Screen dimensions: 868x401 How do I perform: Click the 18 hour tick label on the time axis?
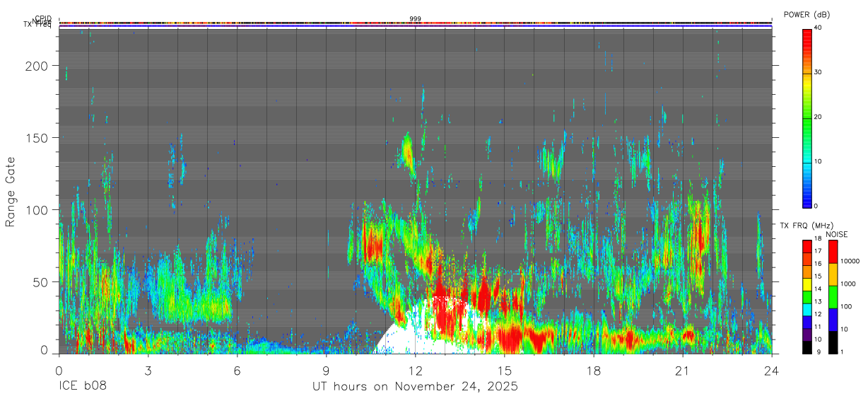coord(593,370)
